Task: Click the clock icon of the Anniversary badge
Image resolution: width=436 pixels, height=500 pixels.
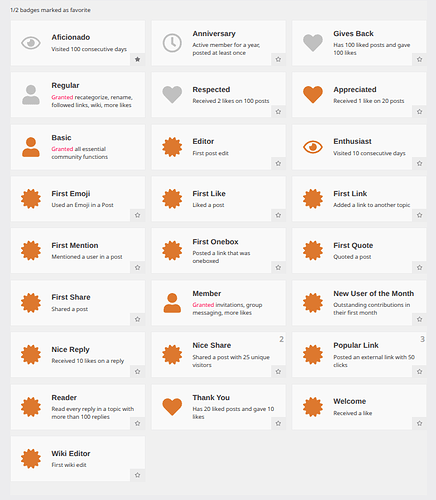Action: 172,43
